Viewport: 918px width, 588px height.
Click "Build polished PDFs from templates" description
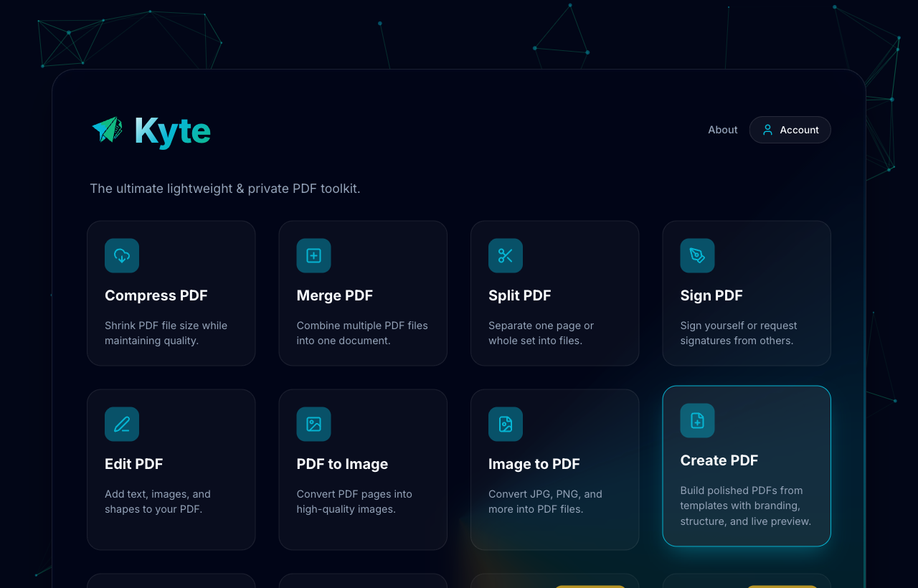(746, 506)
